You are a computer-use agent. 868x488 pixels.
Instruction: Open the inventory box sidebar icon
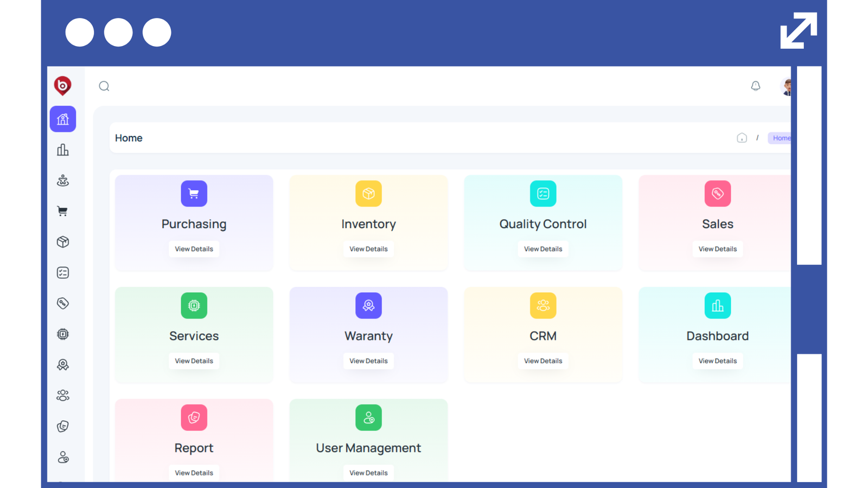(x=63, y=242)
